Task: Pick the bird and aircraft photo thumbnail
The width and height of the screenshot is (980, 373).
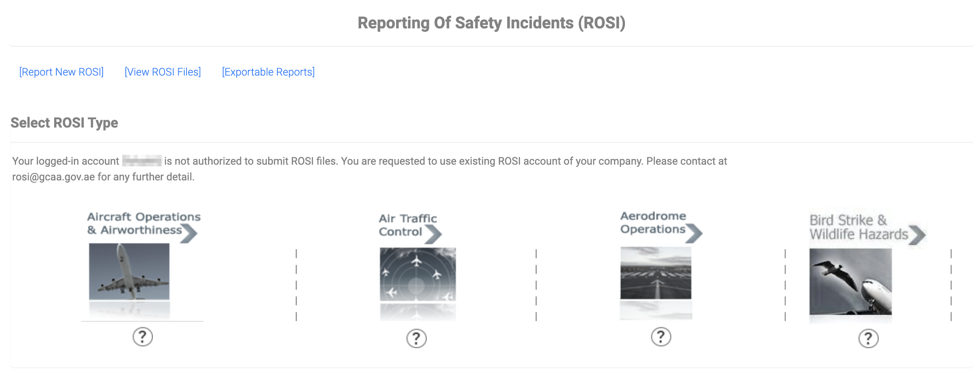Action: point(850,282)
